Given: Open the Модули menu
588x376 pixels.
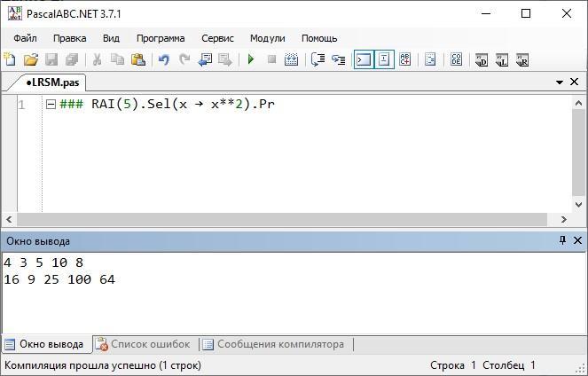Looking at the screenshot, I should click(x=267, y=38).
